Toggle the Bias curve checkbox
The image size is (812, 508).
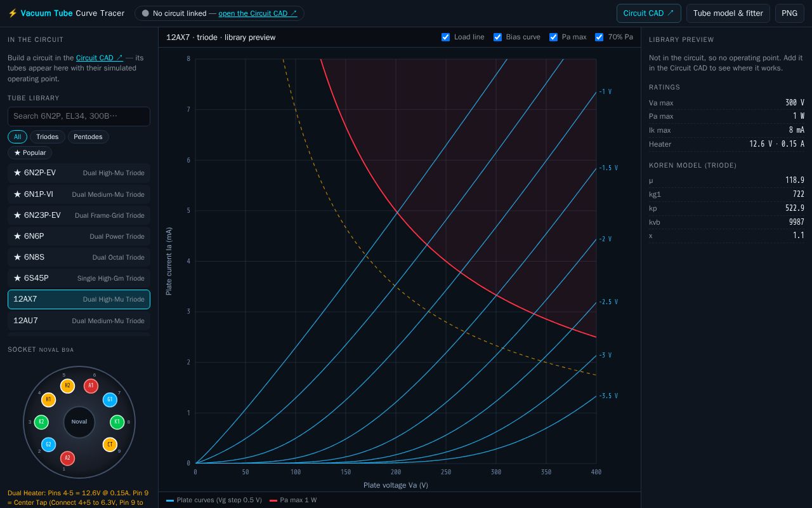tap(498, 37)
